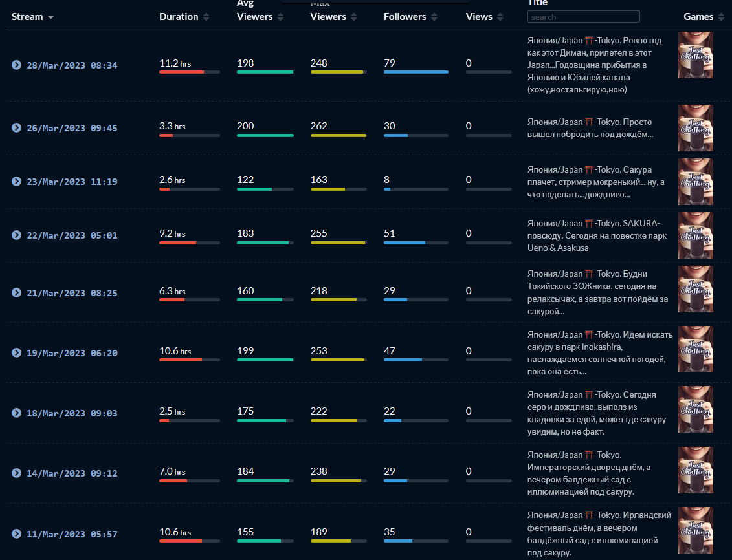This screenshot has height=560, width=732.
Task: Sort by the Duration column header
Action: tap(179, 17)
